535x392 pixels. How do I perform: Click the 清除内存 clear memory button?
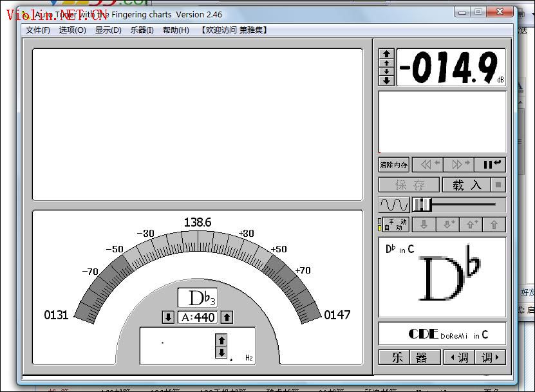[394, 165]
